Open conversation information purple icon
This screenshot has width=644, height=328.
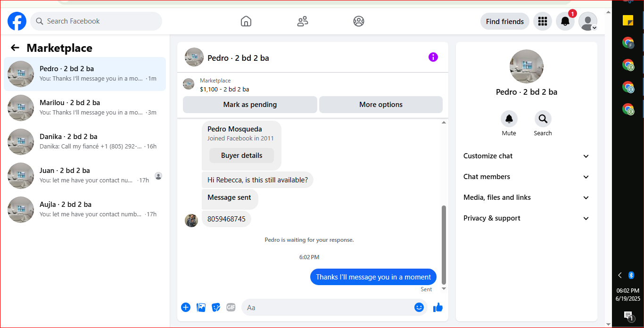pyautogui.click(x=433, y=57)
